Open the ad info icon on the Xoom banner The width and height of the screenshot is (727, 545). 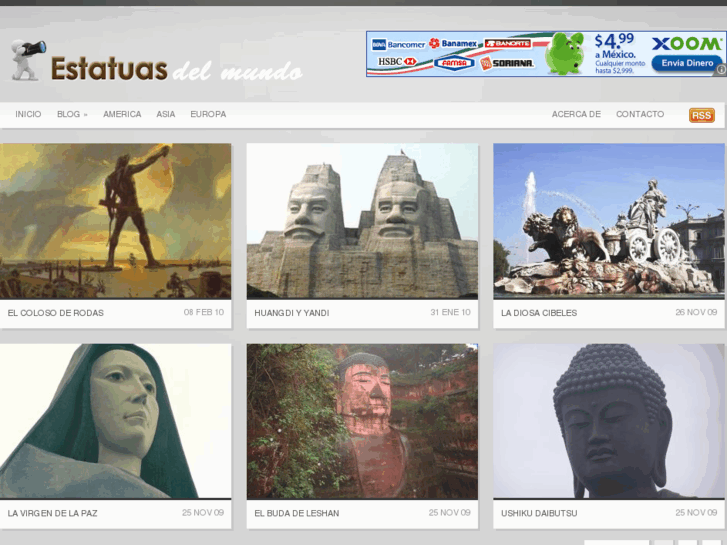721,70
